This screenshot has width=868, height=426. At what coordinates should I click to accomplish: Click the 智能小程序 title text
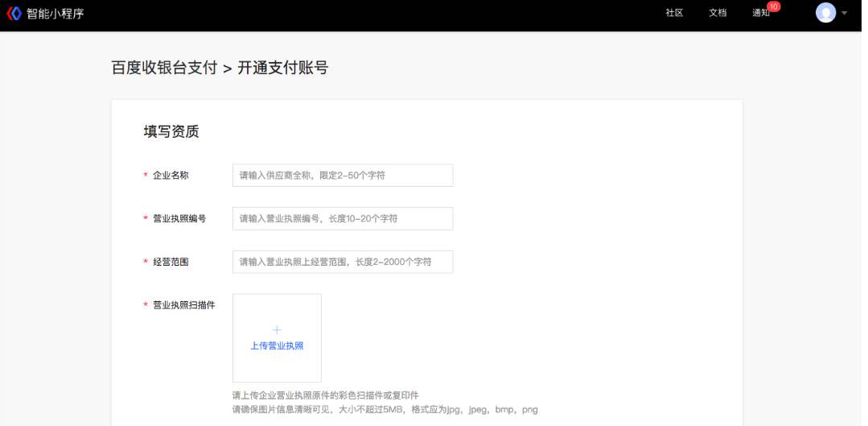pos(56,14)
